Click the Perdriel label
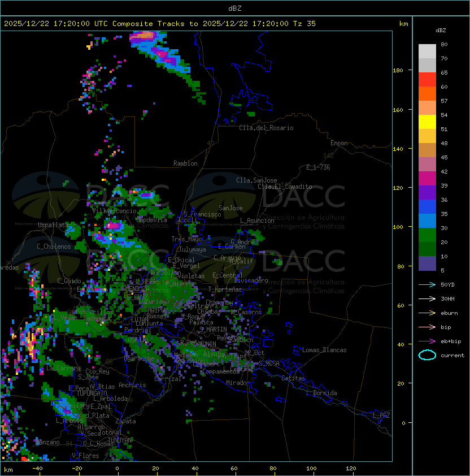This screenshot has height=476, width=470. point(137,330)
